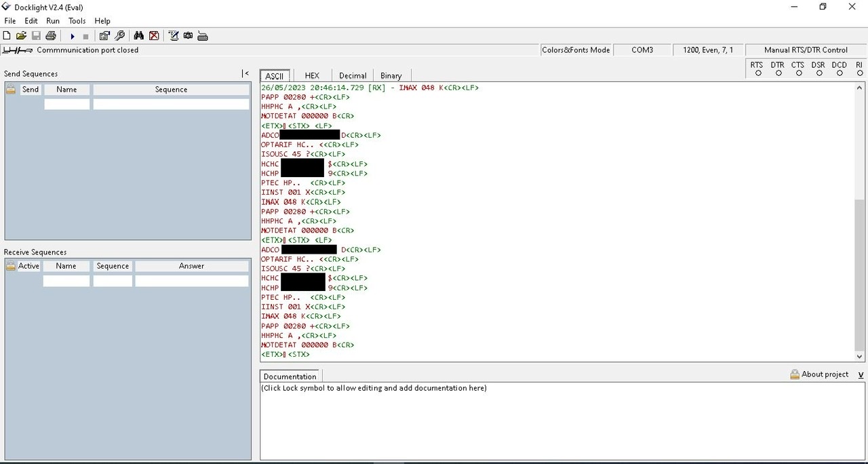
Task: Click the 1200, Even, 7, 1 settings field
Action: 708,50
